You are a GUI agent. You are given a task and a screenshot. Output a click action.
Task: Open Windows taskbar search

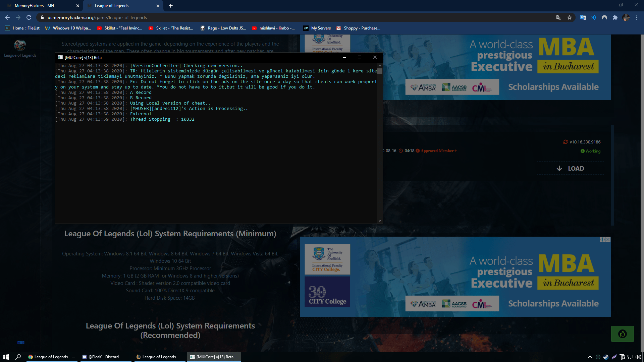[18, 357]
